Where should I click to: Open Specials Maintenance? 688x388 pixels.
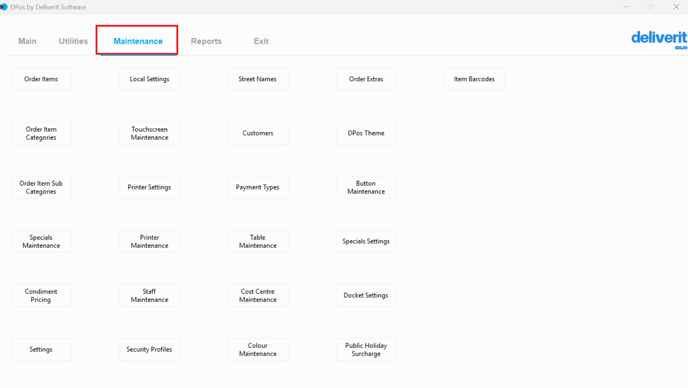[41, 241]
